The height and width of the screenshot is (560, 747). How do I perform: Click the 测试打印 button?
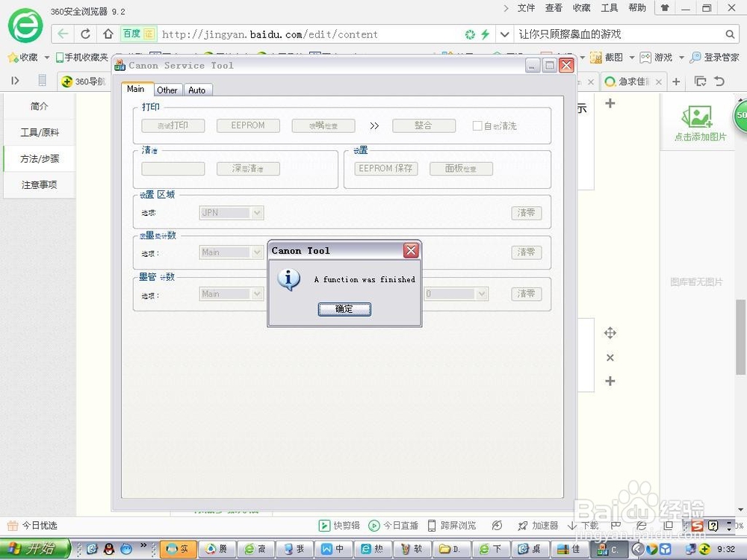pyautogui.click(x=173, y=125)
